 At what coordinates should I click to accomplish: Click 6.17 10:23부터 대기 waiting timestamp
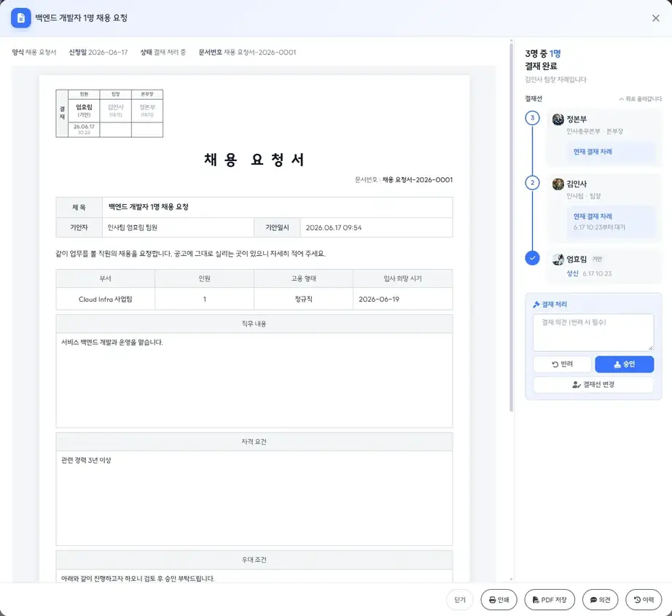(x=599, y=227)
